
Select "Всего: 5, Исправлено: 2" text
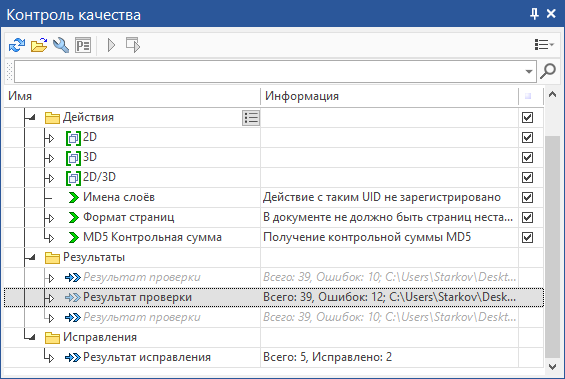click(x=328, y=357)
